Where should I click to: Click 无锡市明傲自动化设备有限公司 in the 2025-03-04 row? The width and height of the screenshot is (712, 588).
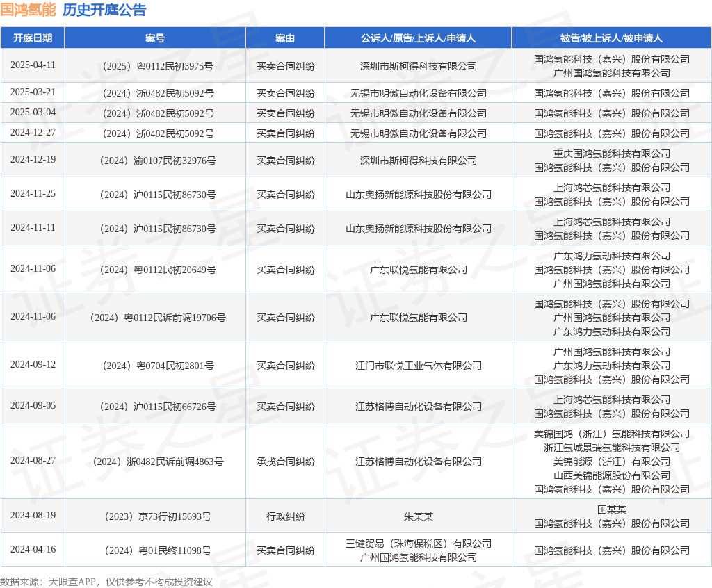418,113
